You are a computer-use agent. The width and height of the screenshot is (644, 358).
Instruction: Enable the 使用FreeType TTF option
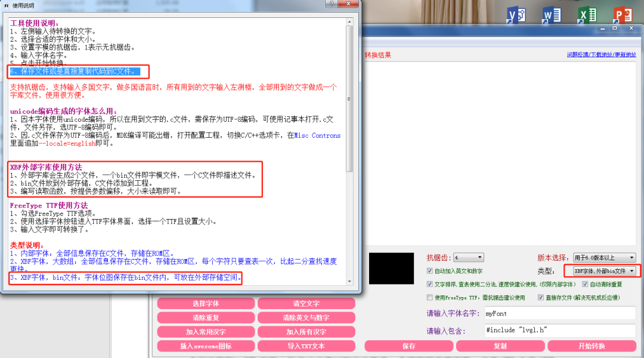pos(431,297)
